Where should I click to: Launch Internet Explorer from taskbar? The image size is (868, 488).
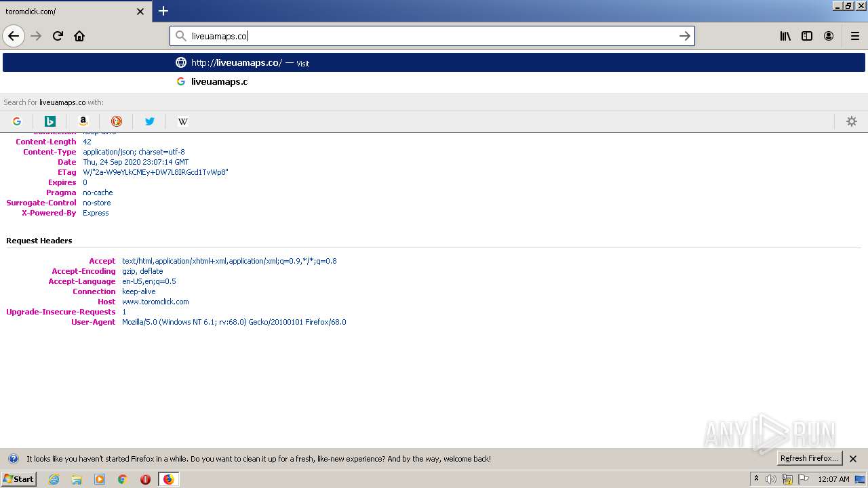pyautogui.click(x=54, y=479)
